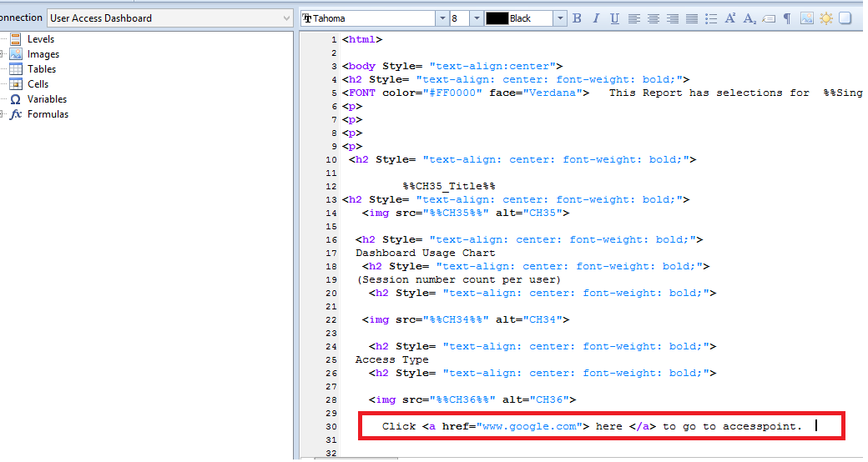Click the Formulas fx icon
The height and width of the screenshot is (462, 868).
coord(16,114)
